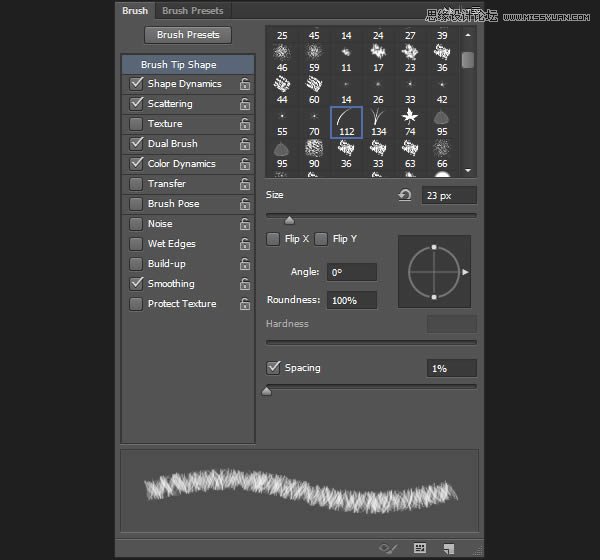This screenshot has height=560, width=600.
Task: Select the 66 speckled brush tip
Action: [x=442, y=154]
